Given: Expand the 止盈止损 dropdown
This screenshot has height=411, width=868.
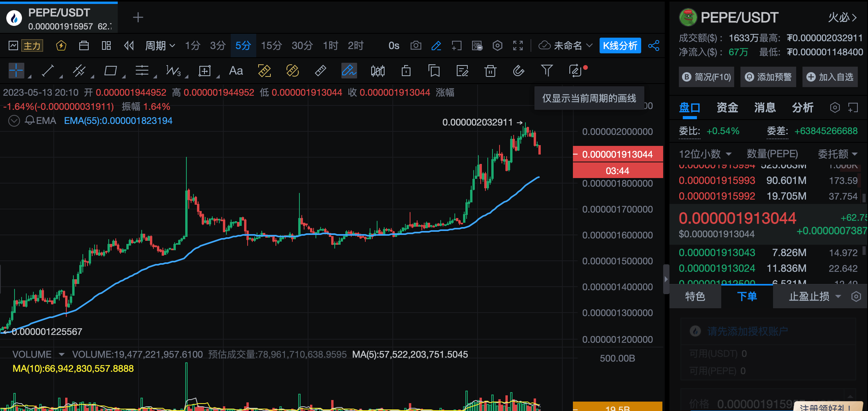Looking at the screenshot, I should [815, 296].
